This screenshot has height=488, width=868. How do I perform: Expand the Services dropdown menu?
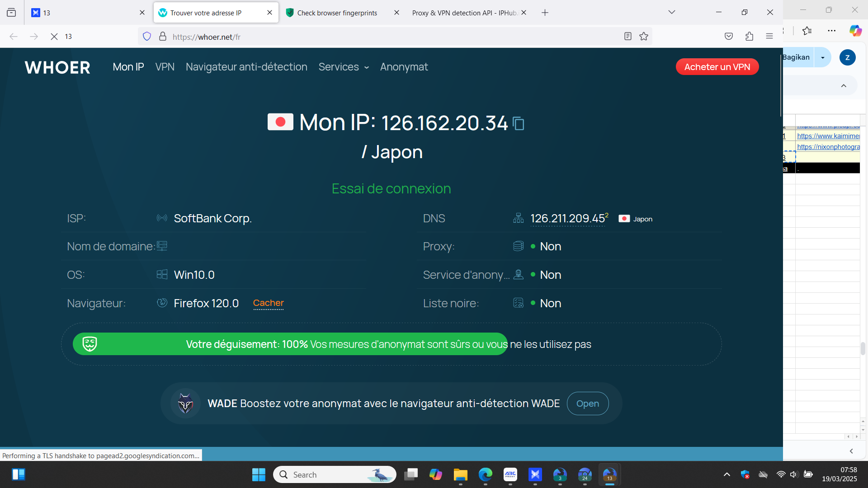[x=344, y=67]
